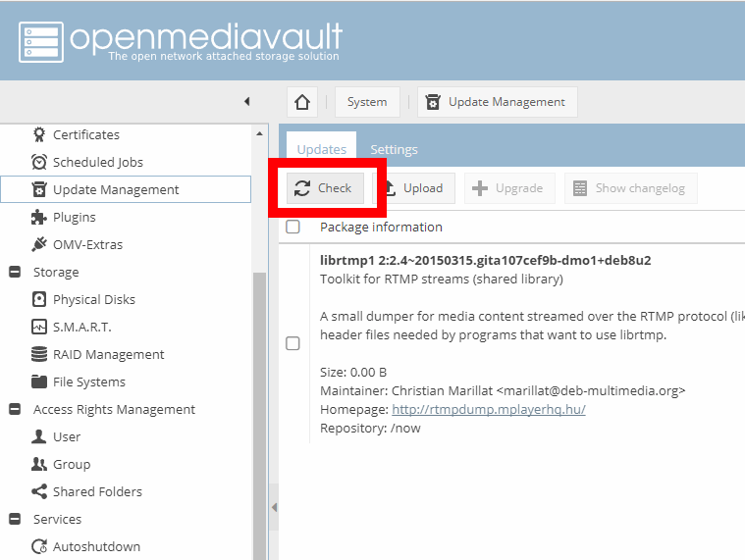Click the Home breadcrumb icon

pyautogui.click(x=302, y=102)
